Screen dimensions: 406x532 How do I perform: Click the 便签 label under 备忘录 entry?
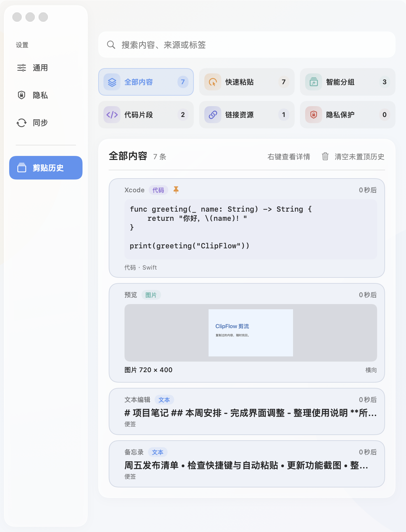tap(130, 476)
